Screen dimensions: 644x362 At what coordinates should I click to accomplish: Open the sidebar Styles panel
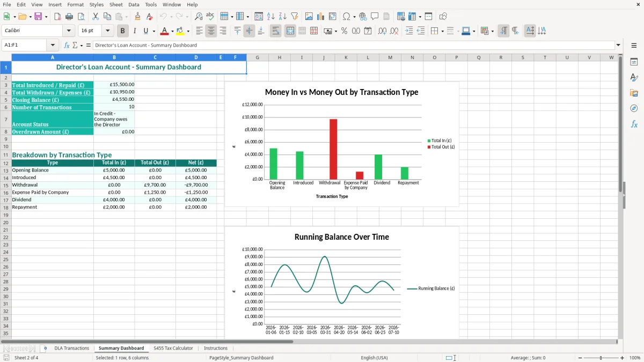634,77
